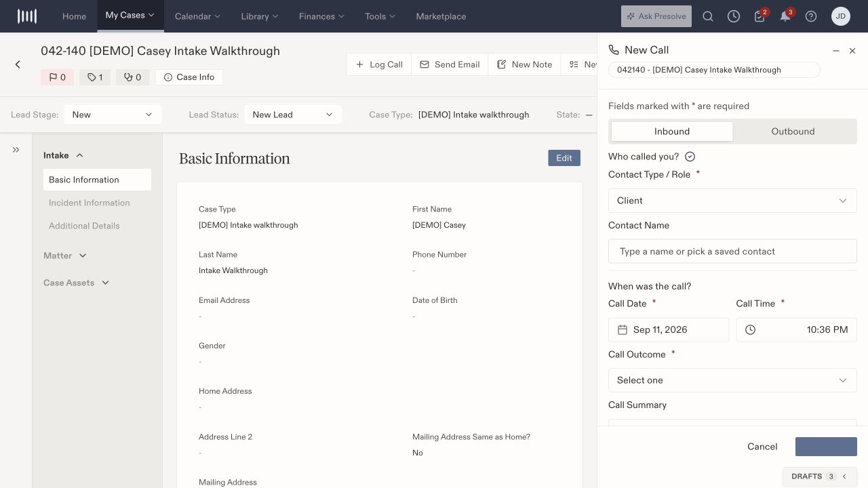Open the Contact Type / Role dropdown
Screen dimensions: 868x488
[732, 201]
